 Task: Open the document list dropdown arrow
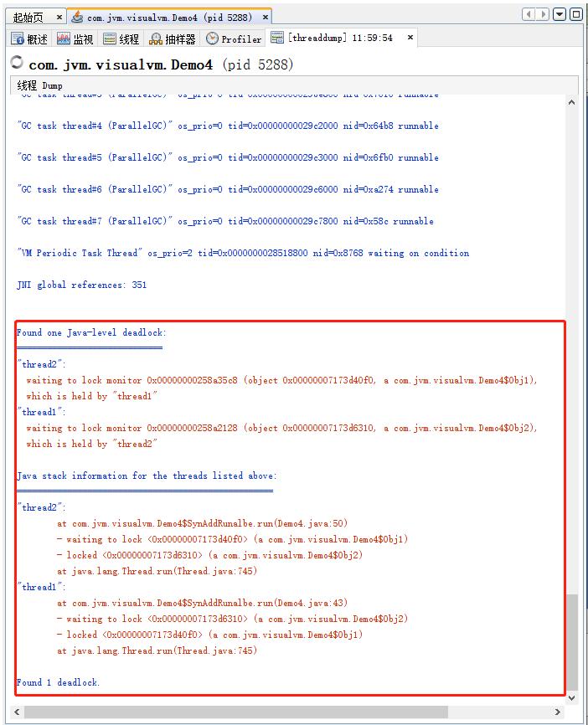coord(560,14)
